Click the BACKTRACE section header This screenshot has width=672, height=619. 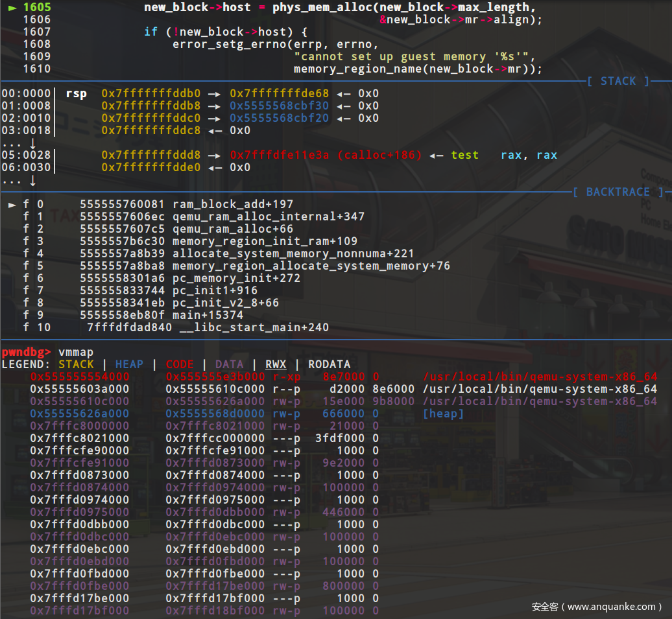618,192
